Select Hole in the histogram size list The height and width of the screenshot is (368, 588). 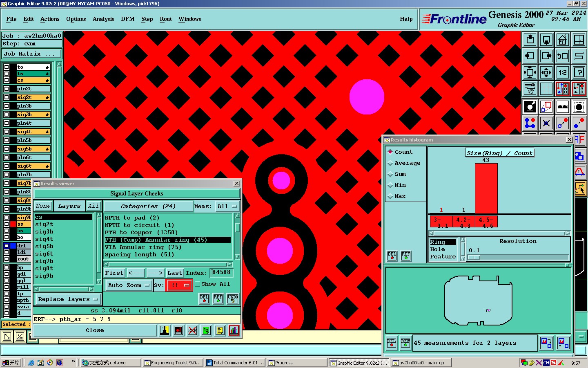(438, 249)
